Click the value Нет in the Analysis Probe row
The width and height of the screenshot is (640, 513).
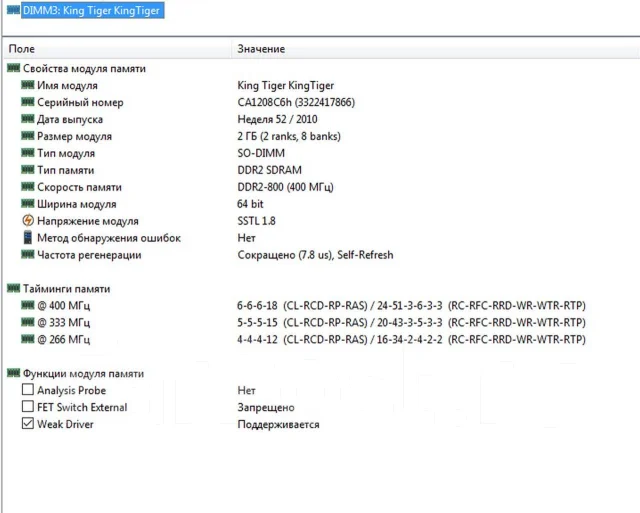(x=247, y=391)
